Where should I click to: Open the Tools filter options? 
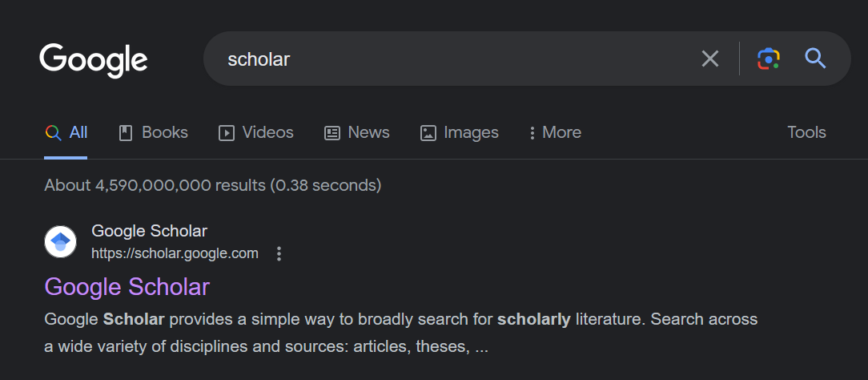806,133
